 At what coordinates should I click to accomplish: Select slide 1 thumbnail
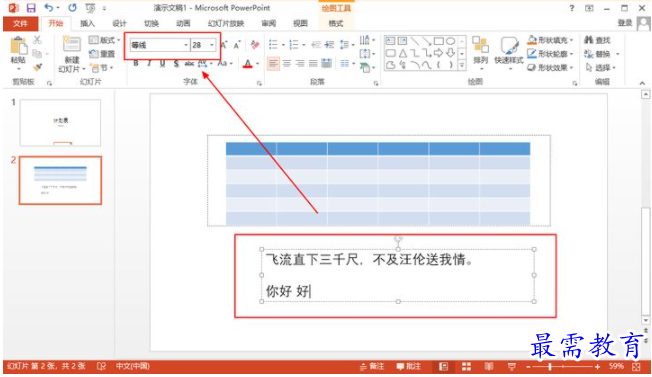point(60,122)
